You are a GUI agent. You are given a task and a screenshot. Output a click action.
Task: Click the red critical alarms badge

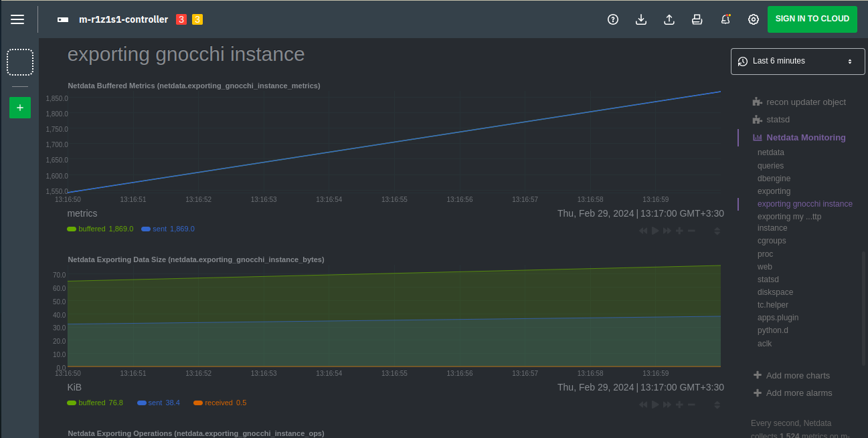pyautogui.click(x=181, y=19)
